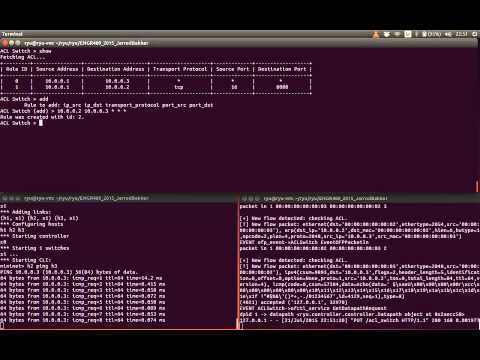Close the top ACL Switch terminal window
The image size is (480, 360).
pos(5,43)
